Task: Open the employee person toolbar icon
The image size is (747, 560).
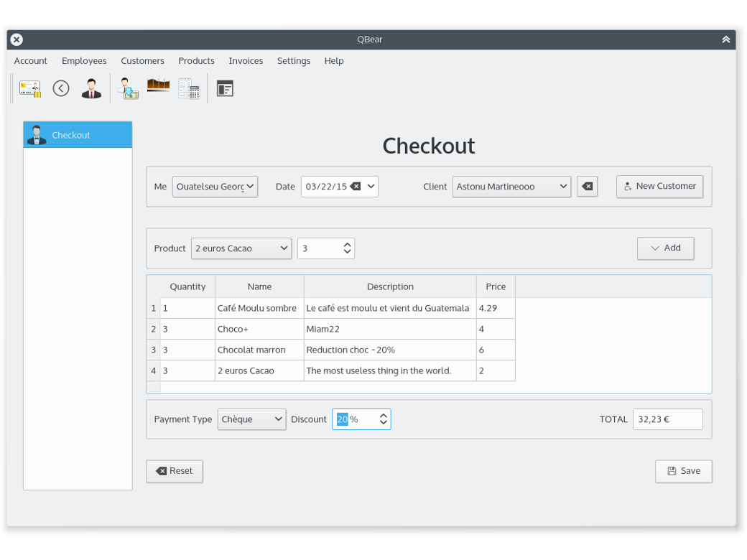Action: point(91,88)
